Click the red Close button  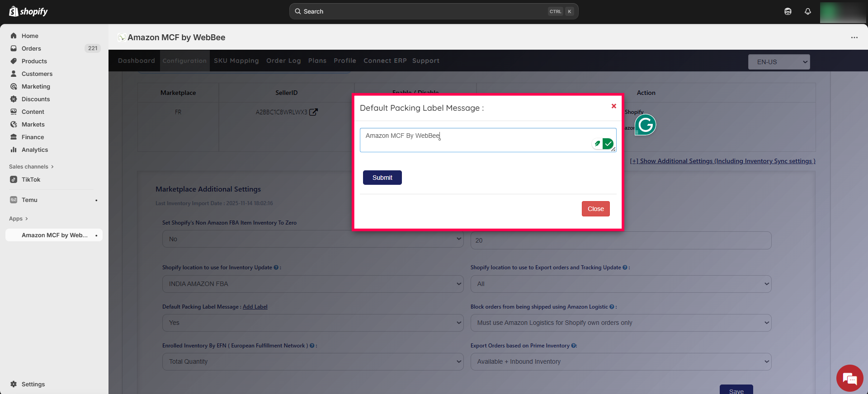tap(595, 209)
